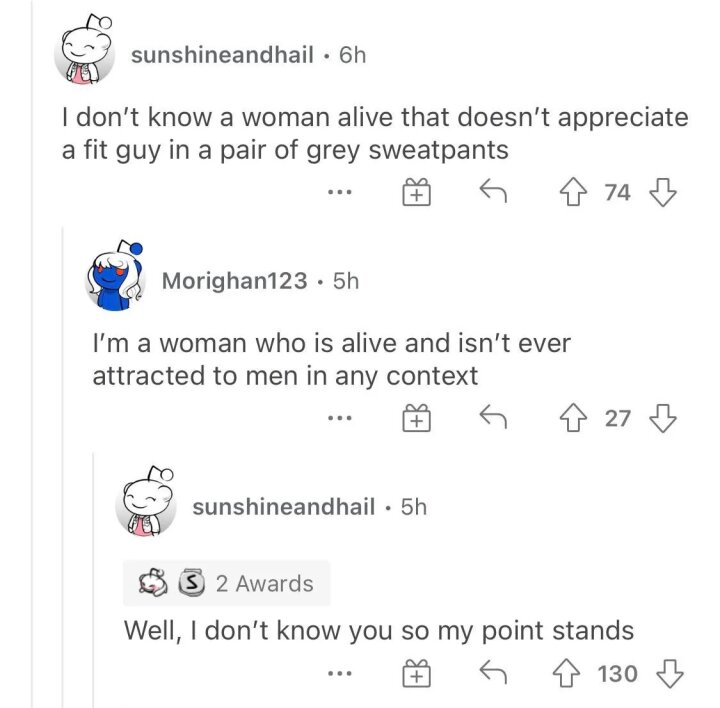The width and height of the screenshot is (720, 708).
Task: View Morighan123's blue avatar
Action: 115,276
